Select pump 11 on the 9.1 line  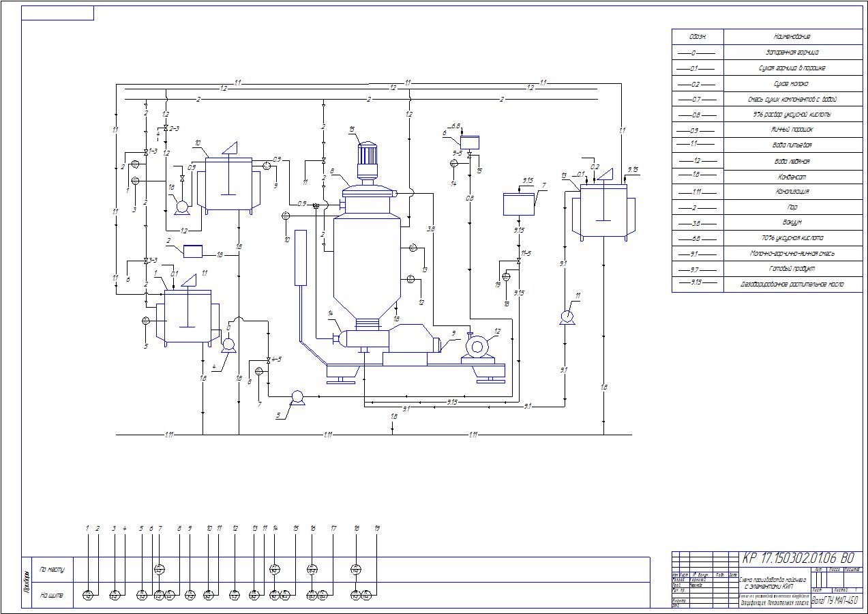[565, 317]
